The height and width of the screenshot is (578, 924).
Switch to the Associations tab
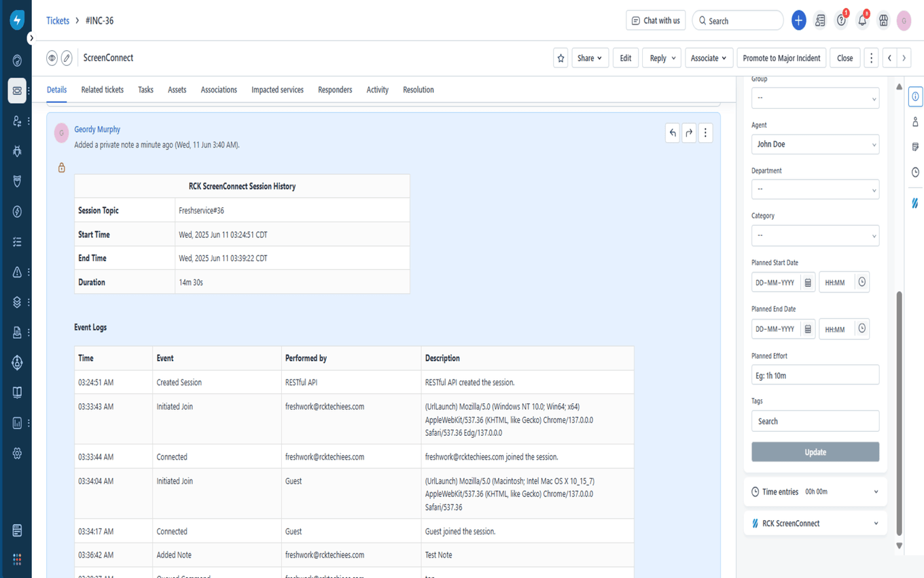tap(219, 90)
